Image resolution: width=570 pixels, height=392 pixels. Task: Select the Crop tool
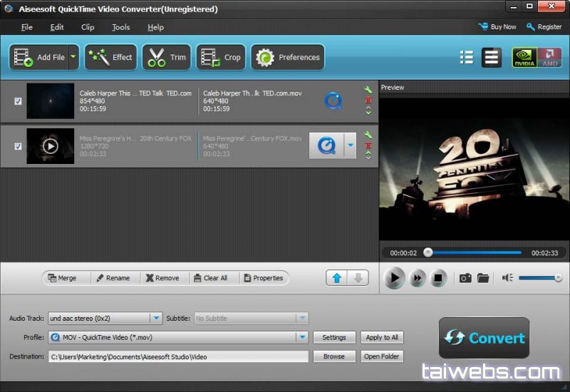pyautogui.click(x=221, y=58)
